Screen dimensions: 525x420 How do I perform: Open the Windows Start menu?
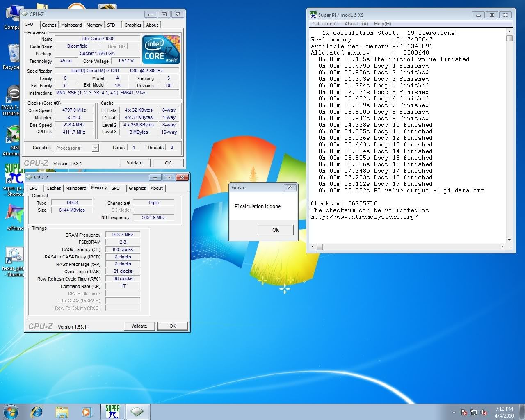pyautogui.click(x=11, y=411)
